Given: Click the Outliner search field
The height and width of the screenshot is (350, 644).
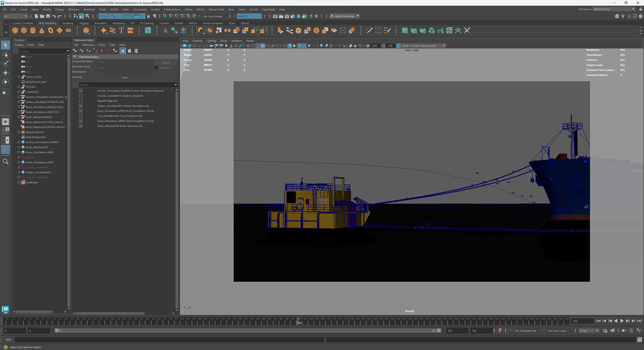Looking at the screenshot, I should point(44,51).
